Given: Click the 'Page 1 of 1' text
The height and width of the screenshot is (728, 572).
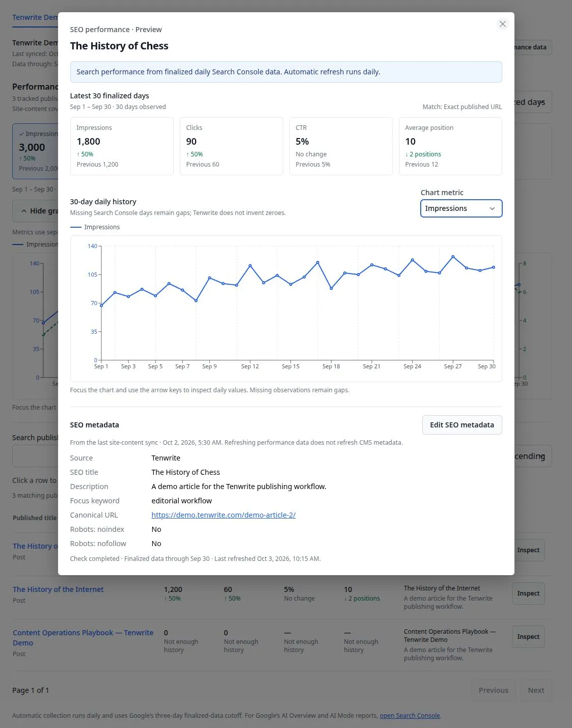Looking at the screenshot, I should coord(31,690).
